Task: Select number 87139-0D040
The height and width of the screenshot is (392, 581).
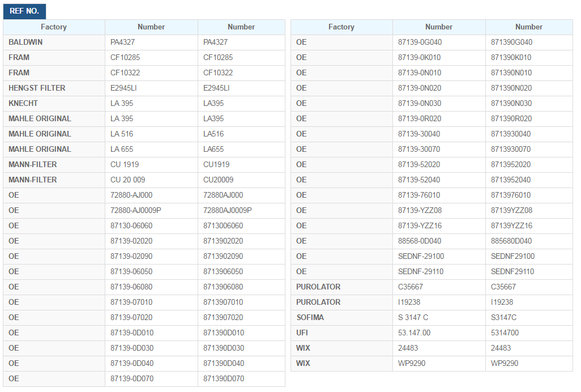Action: coord(133,364)
